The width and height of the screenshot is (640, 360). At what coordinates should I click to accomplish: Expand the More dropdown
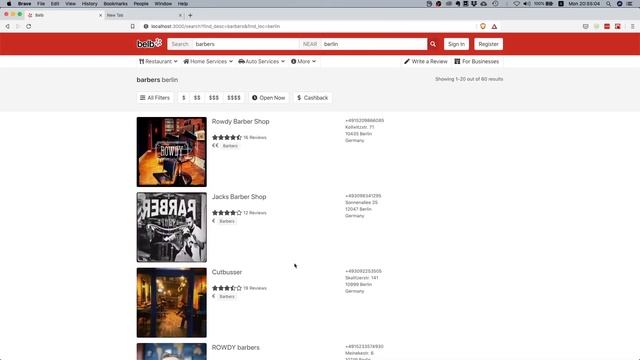click(x=303, y=61)
